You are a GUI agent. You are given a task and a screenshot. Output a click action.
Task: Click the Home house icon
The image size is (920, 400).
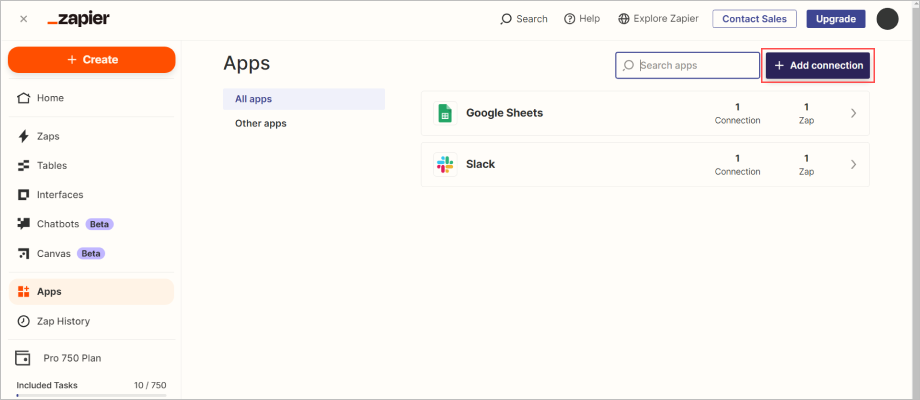coord(23,98)
